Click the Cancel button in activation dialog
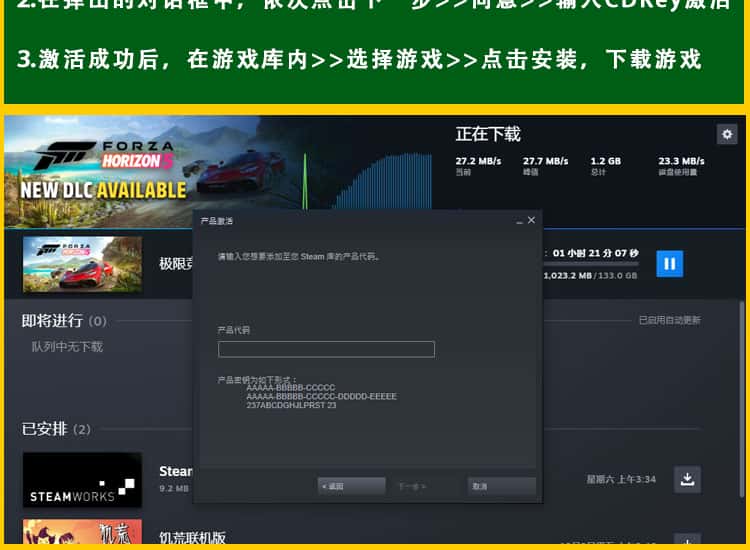 501,486
